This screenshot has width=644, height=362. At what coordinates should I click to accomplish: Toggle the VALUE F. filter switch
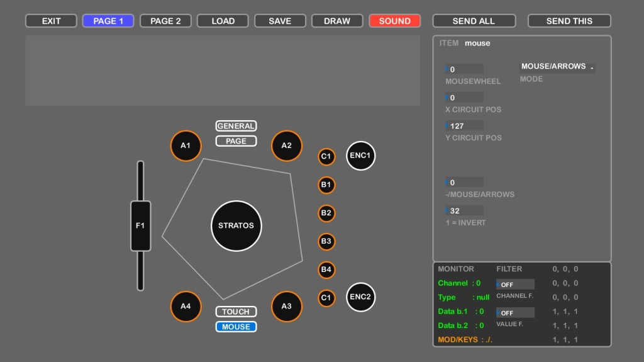515,313
